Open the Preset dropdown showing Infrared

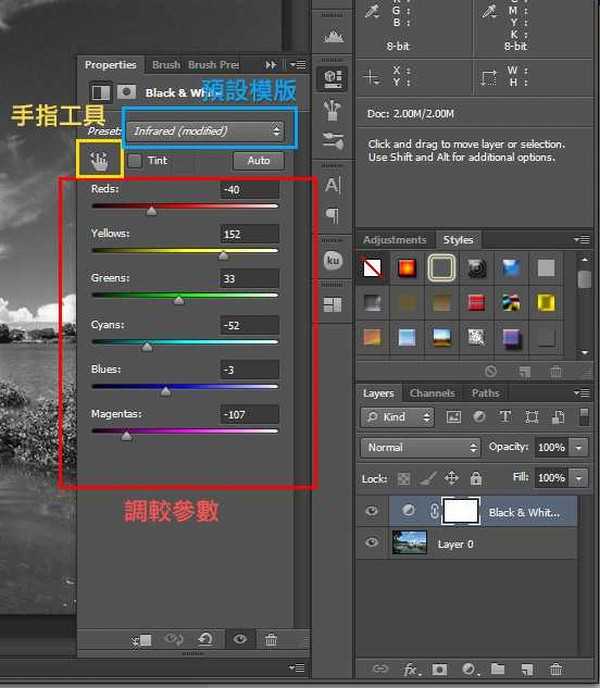[205, 131]
